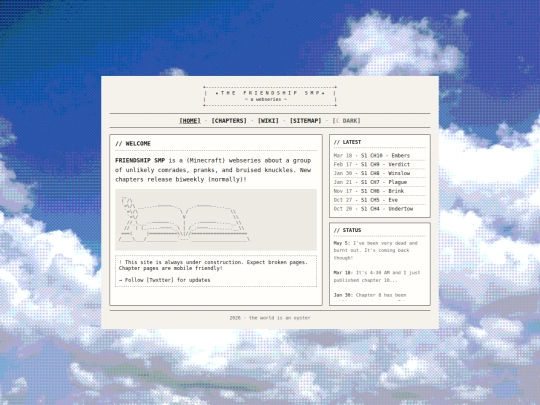The image size is (540, 405).
Task: Toggle the DARK mode switch
Action: tap(346, 121)
